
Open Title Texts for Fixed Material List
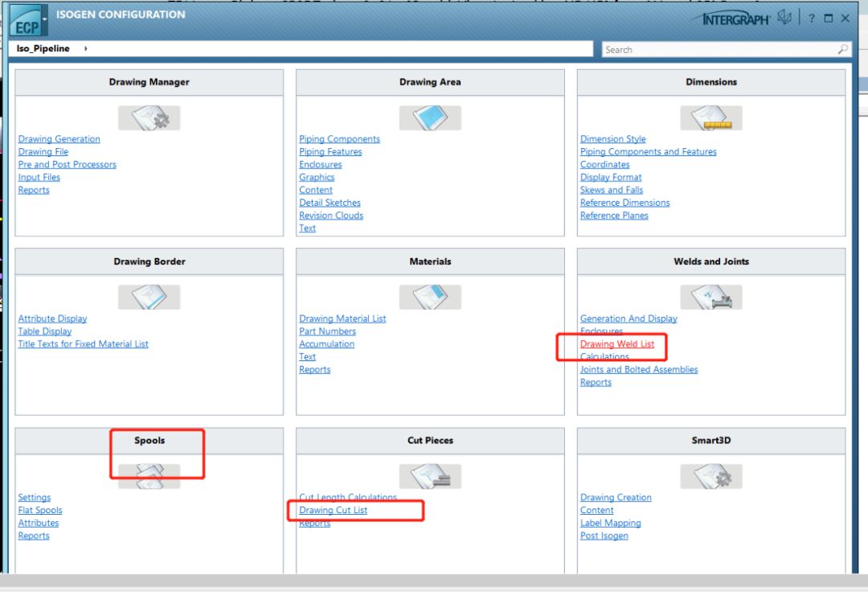(83, 344)
